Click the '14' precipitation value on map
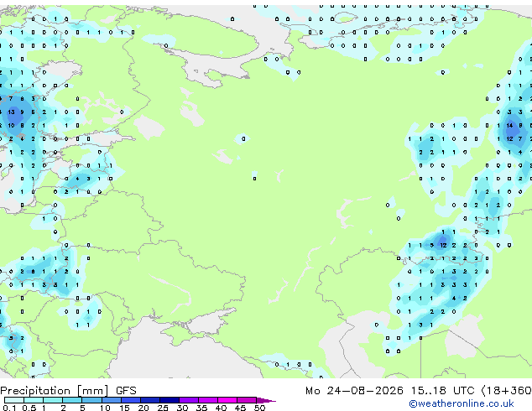 (x=509, y=126)
